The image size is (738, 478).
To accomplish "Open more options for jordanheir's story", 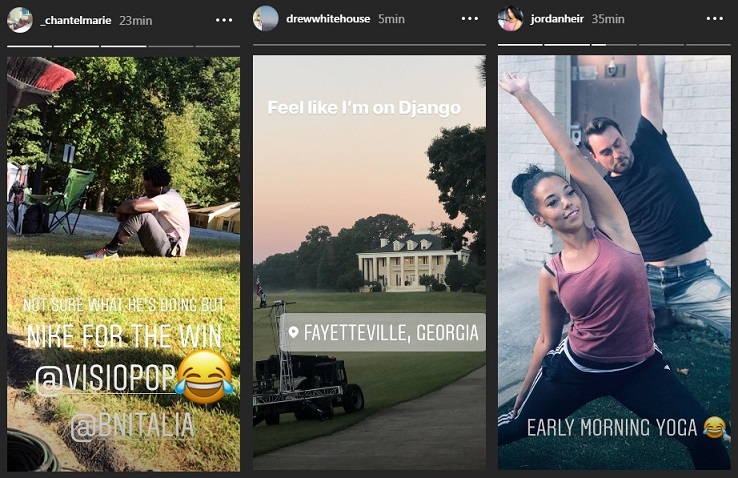I will [715, 19].
